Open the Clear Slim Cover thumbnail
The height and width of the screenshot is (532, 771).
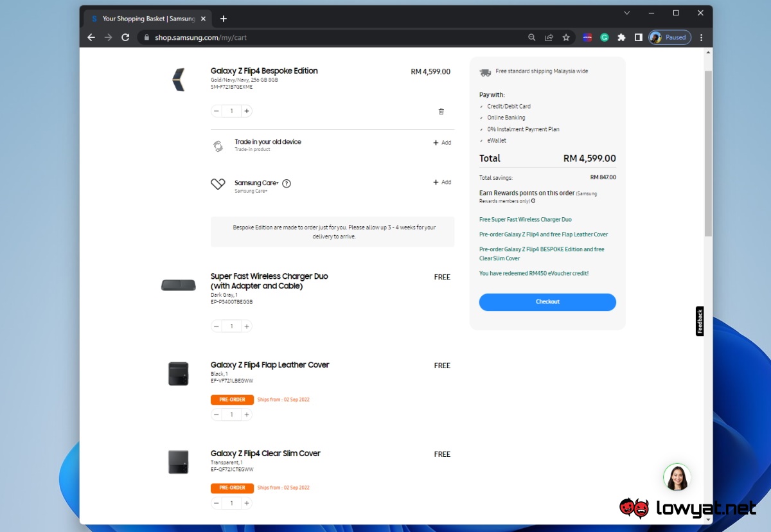[179, 462]
